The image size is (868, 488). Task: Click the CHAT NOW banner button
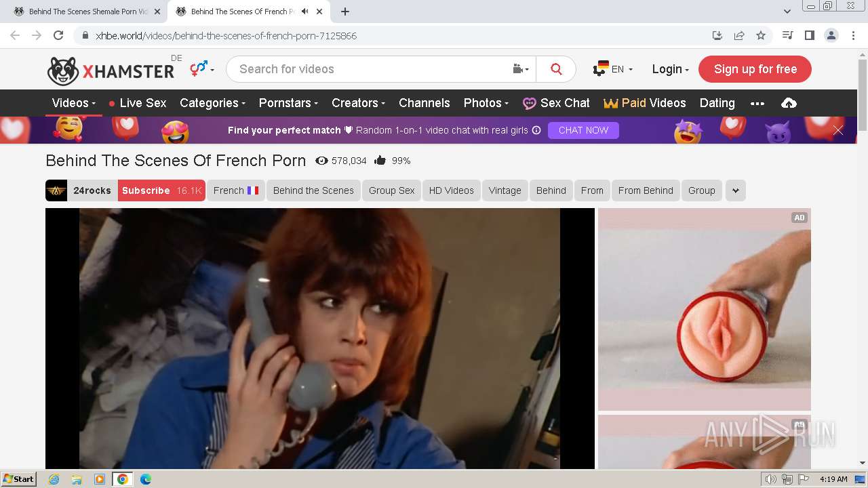point(583,130)
